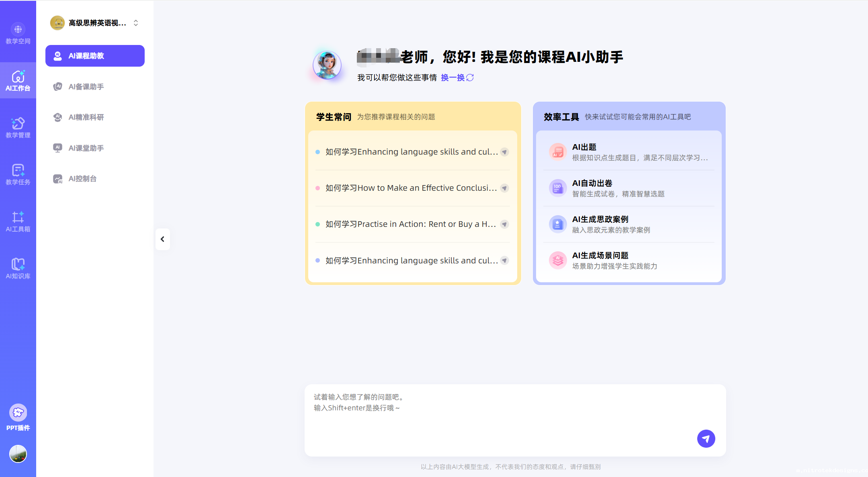The height and width of the screenshot is (477, 868).
Task: Select the AI备课助手 menu item
Action: coord(86,87)
